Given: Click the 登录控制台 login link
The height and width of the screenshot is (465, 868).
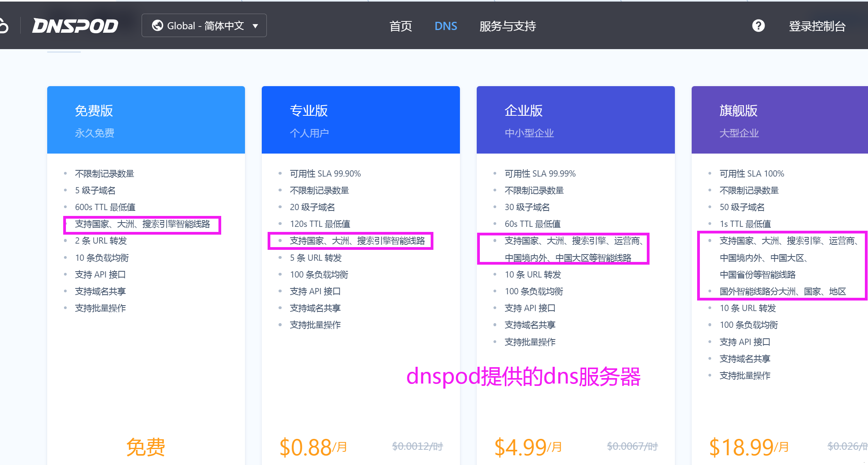Looking at the screenshot, I should [817, 26].
